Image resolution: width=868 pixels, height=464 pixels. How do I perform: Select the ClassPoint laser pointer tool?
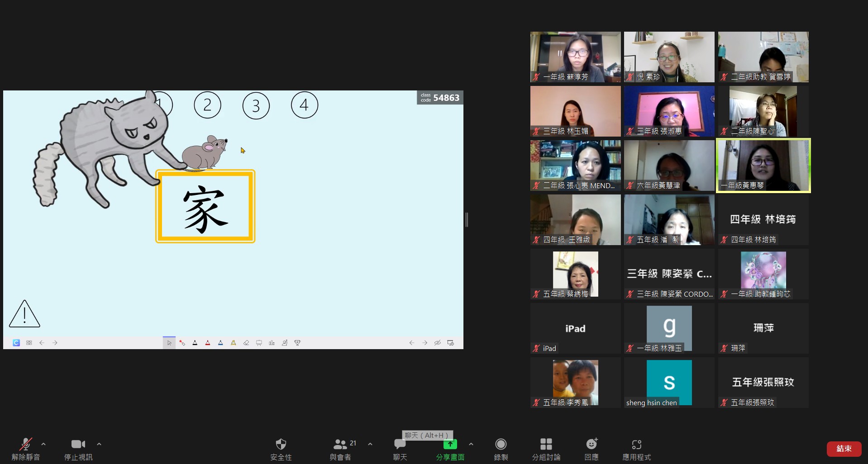point(182,343)
